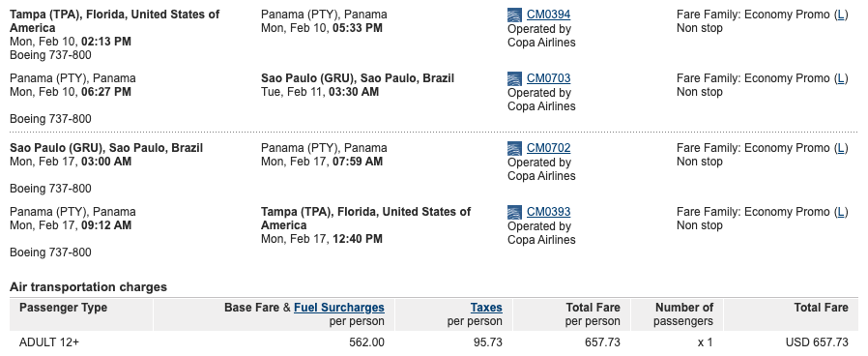Open flight CM0702 details link
Image resolution: width=868 pixels, height=356 pixels.
pos(548,148)
